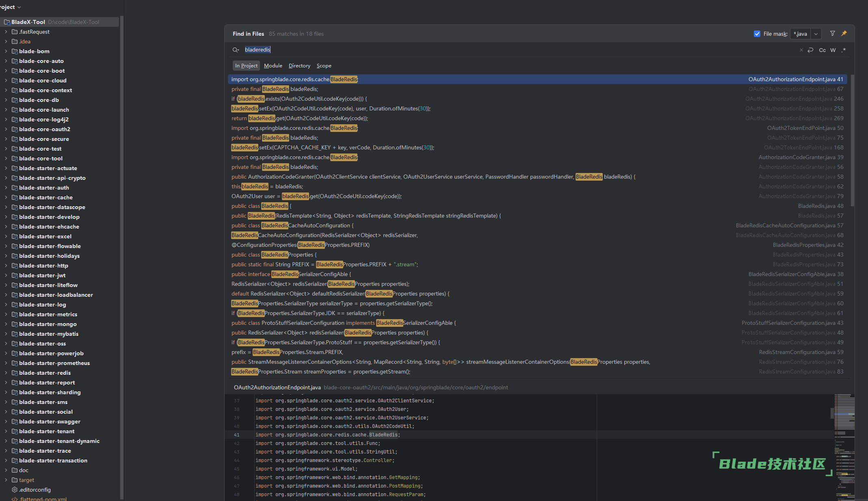Clear the search text with X icon

click(x=801, y=50)
